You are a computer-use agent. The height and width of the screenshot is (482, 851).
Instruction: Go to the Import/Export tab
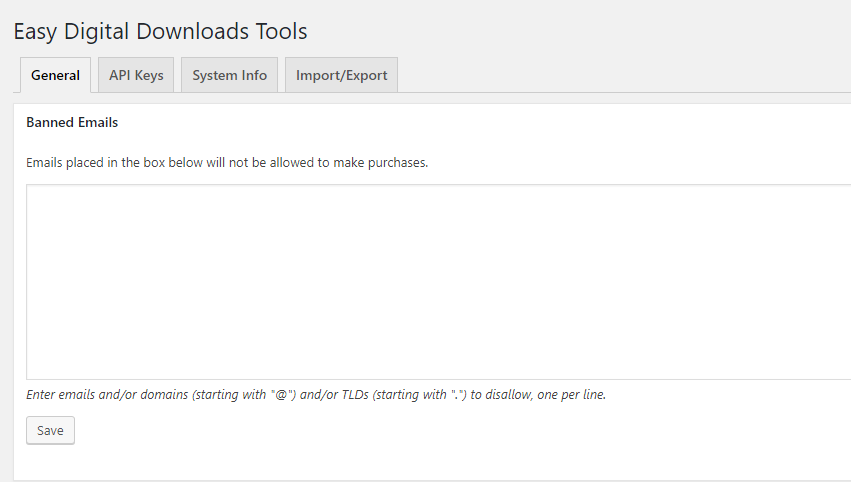pyautogui.click(x=341, y=75)
